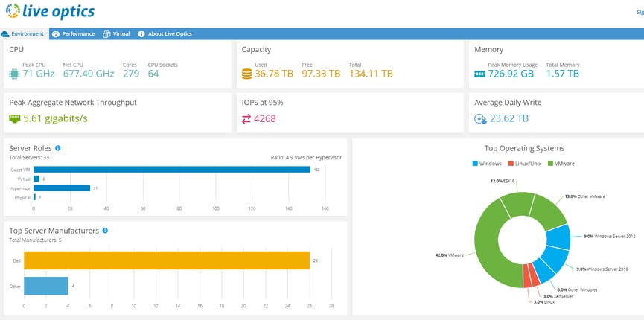Screen dimensions: 644x320
Task: Click the Guest VM bar in Server Roles
Action: pos(172,169)
